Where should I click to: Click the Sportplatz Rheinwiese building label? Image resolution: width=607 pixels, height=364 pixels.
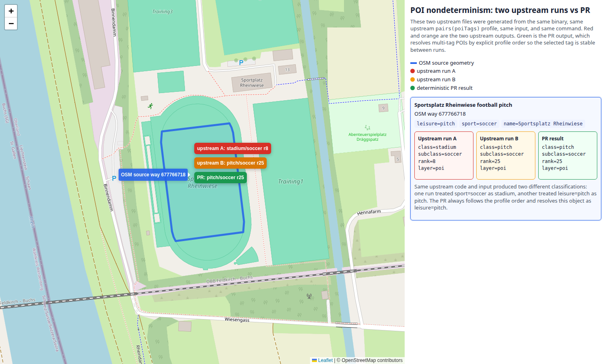252,83
